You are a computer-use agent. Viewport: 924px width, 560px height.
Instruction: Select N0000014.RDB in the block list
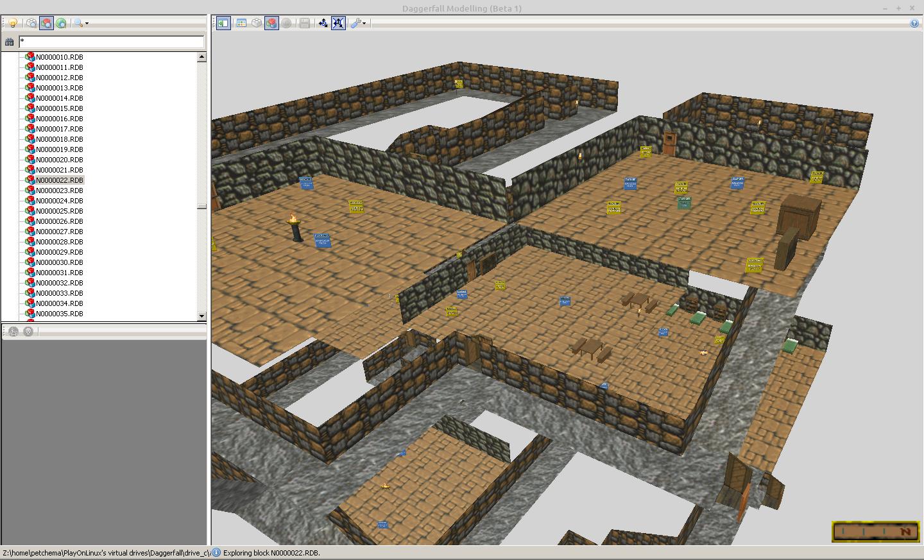point(59,98)
